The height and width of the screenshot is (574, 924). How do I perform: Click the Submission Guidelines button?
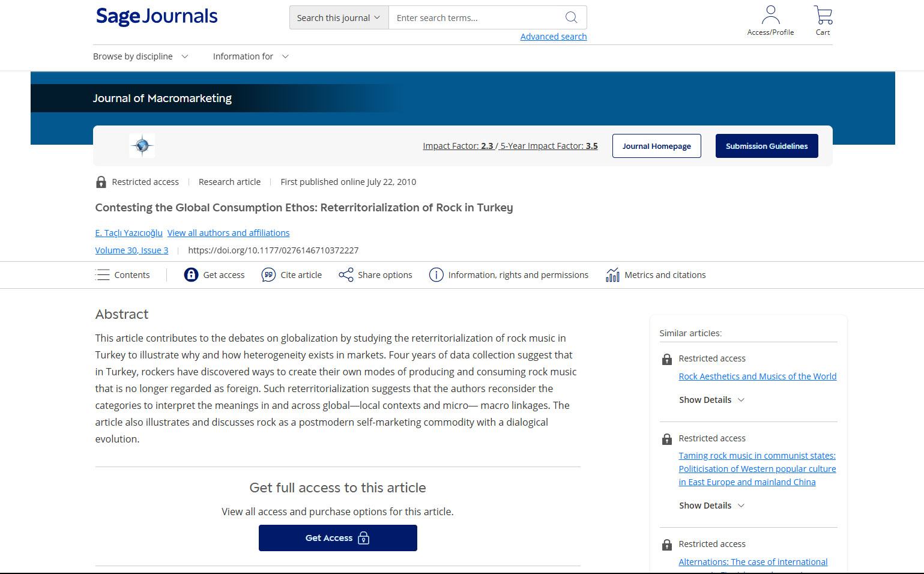coord(766,146)
